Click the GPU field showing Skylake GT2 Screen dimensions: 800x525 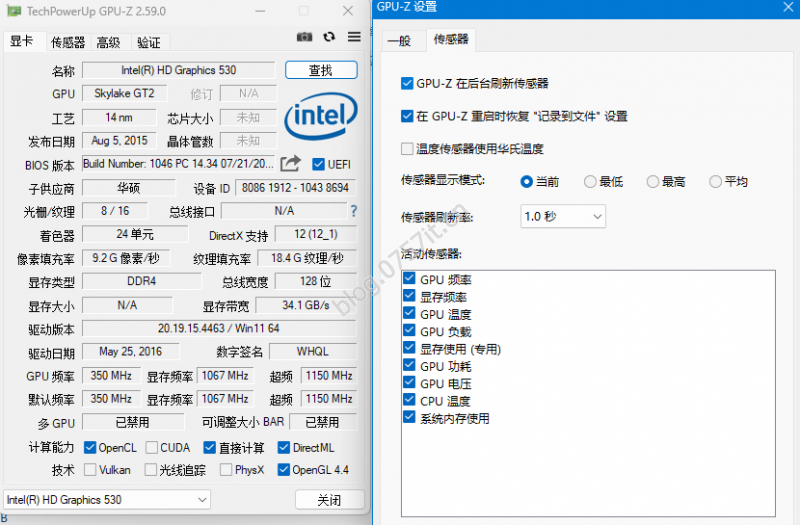[124, 93]
